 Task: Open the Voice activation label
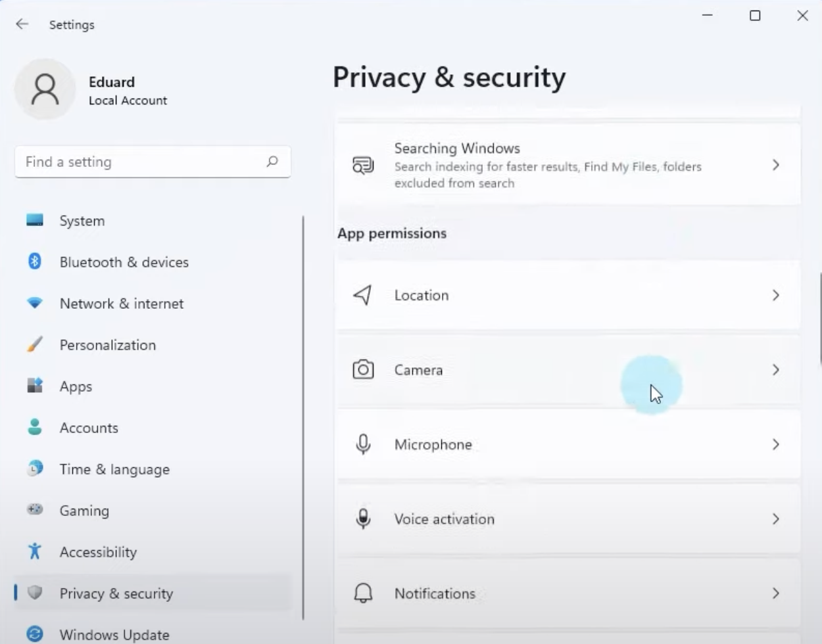tap(445, 519)
